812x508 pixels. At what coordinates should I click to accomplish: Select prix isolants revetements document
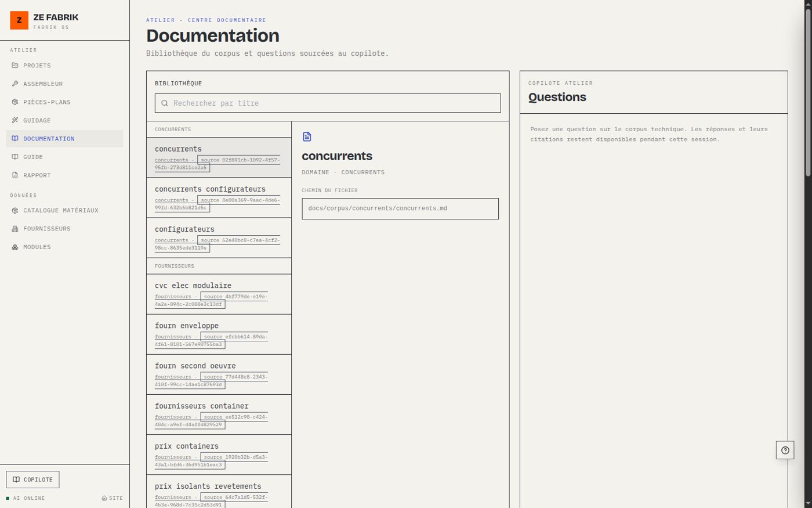[x=219, y=492]
